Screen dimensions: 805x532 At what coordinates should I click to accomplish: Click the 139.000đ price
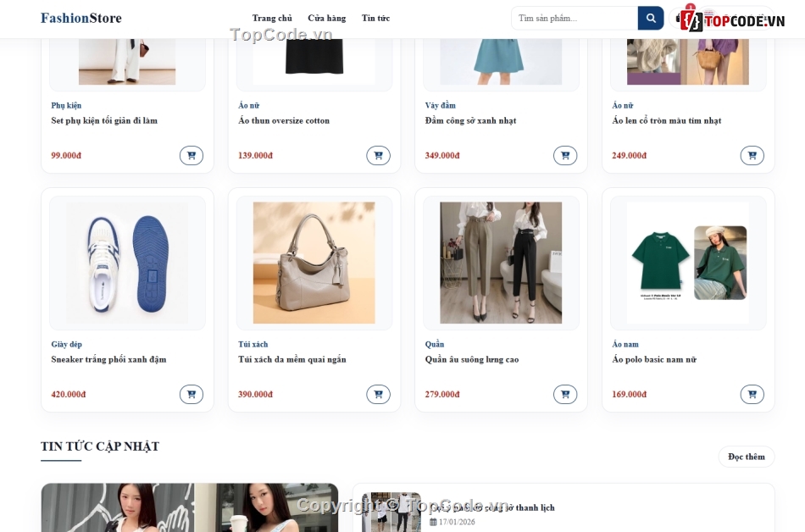255,155
